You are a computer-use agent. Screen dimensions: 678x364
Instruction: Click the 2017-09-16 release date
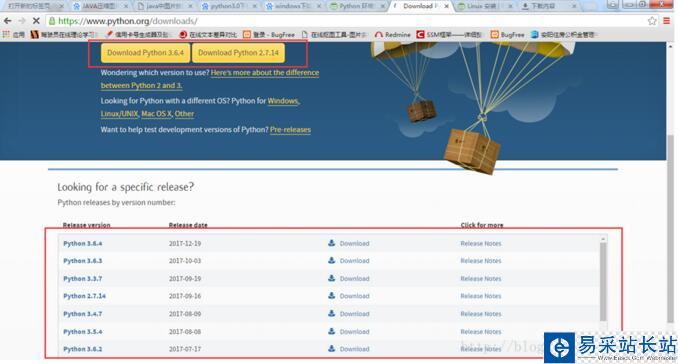[x=185, y=296]
